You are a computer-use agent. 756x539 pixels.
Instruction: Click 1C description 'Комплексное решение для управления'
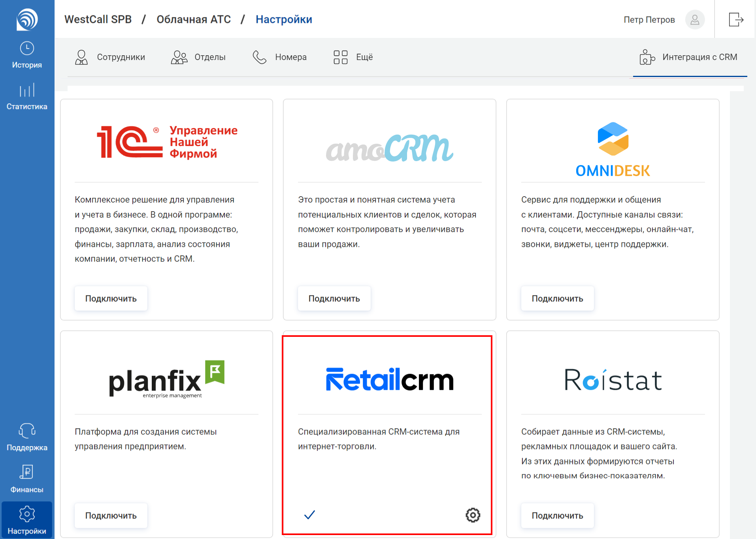pos(155,200)
